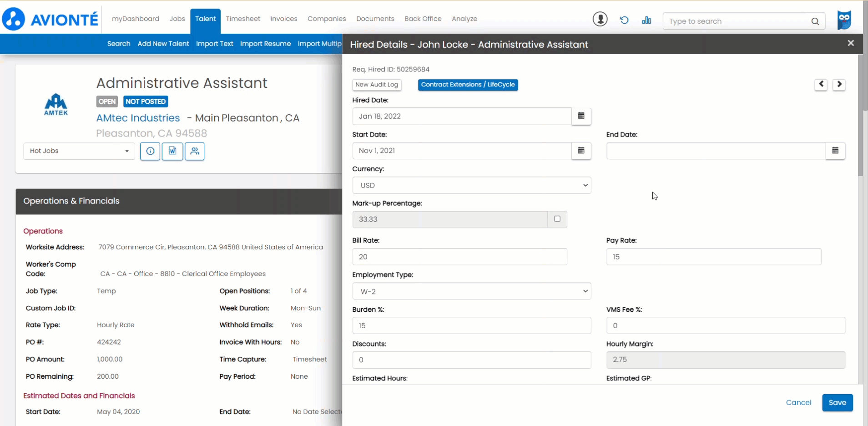
Task: Click Import Text link
Action: (215, 44)
